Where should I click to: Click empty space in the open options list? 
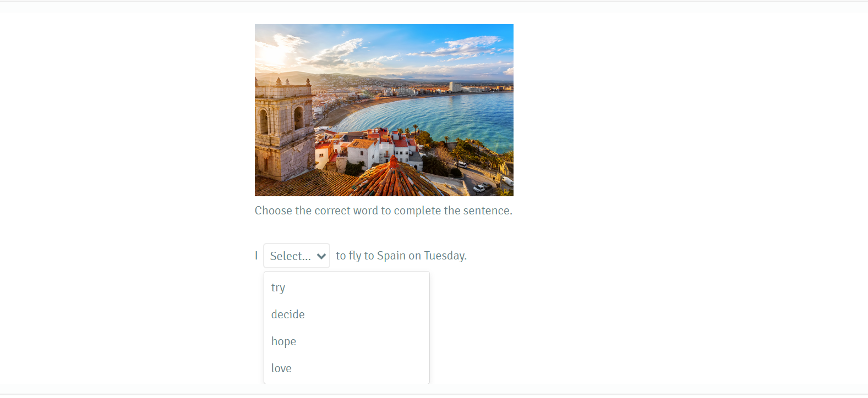(380, 314)
